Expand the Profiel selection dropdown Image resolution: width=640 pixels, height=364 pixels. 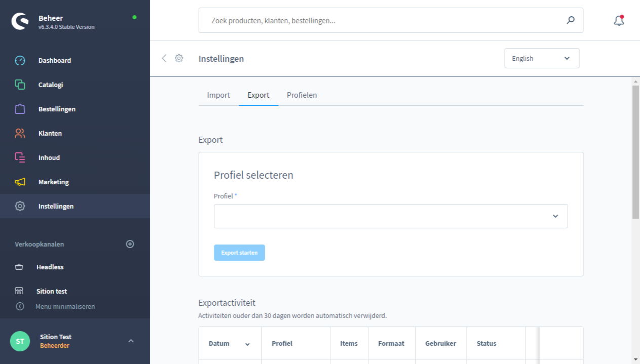click(391, 216)
